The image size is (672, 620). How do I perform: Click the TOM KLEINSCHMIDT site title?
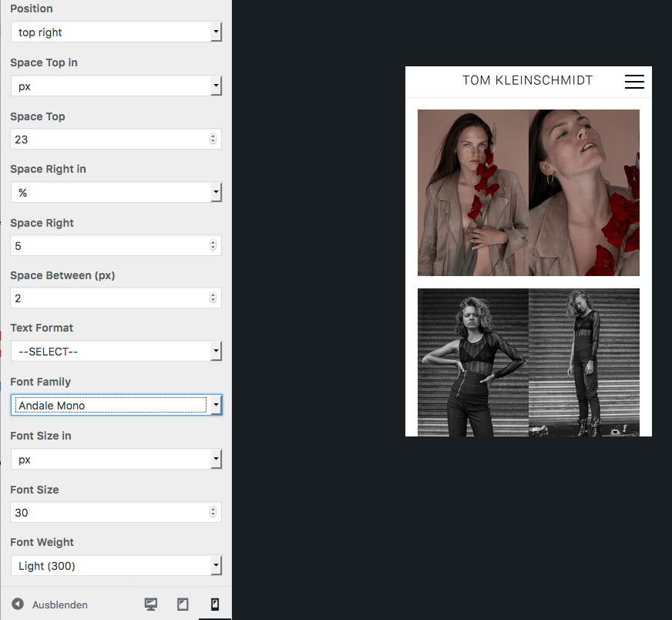click(527, 80)
